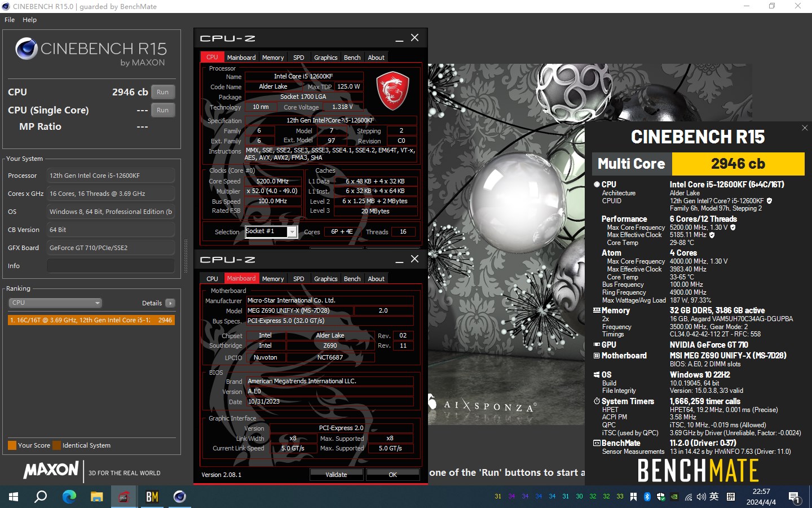Click the OK button in CPU-Z

393,475
